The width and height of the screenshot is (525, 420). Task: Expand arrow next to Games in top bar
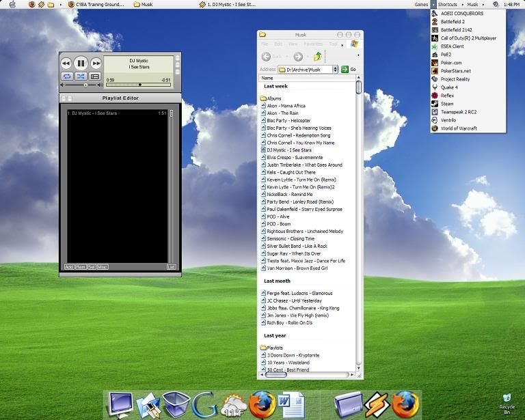433,4
